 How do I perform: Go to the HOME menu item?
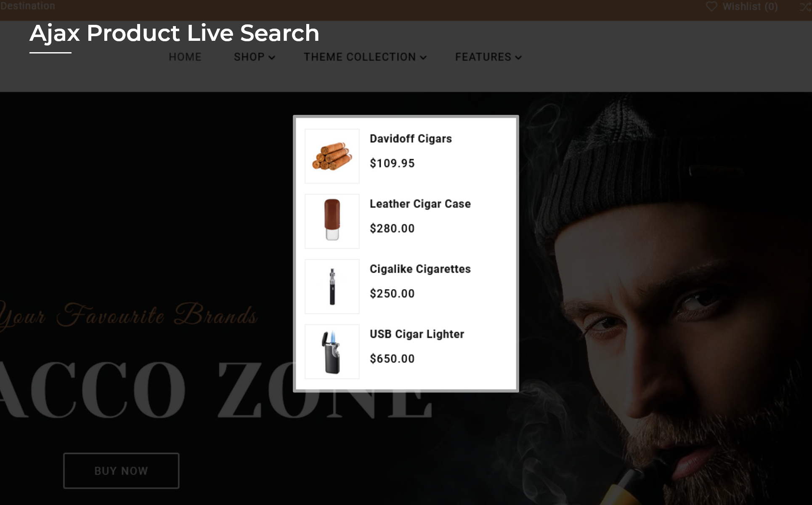[185, 57]
